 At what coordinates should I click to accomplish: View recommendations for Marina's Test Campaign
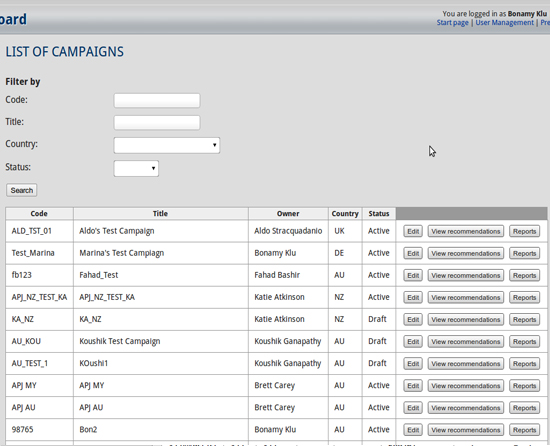pos(465,254)
